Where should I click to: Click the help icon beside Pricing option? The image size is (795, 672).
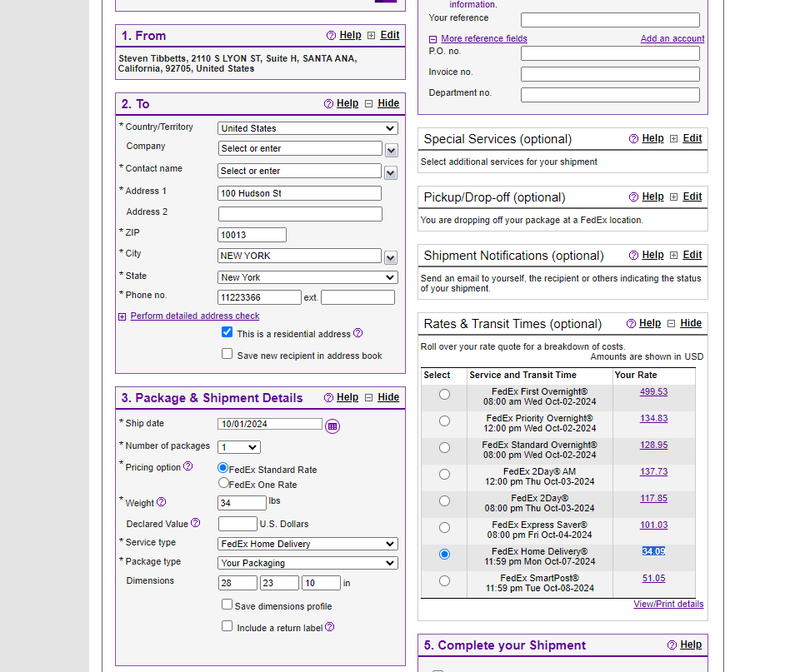[x=188, y=465]
